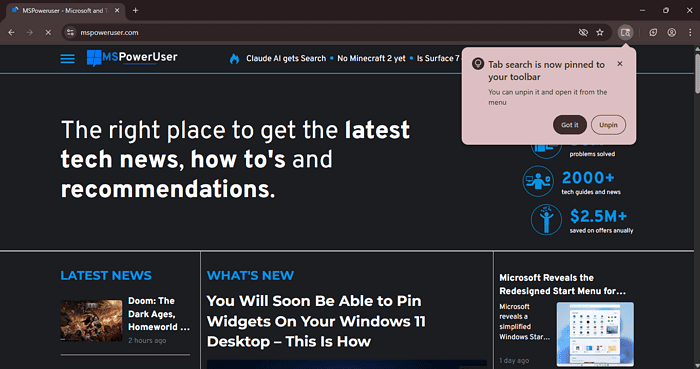This screenshot has height=369, width=700.
Task: Go back to the previous page
Action: pos(12,33)
